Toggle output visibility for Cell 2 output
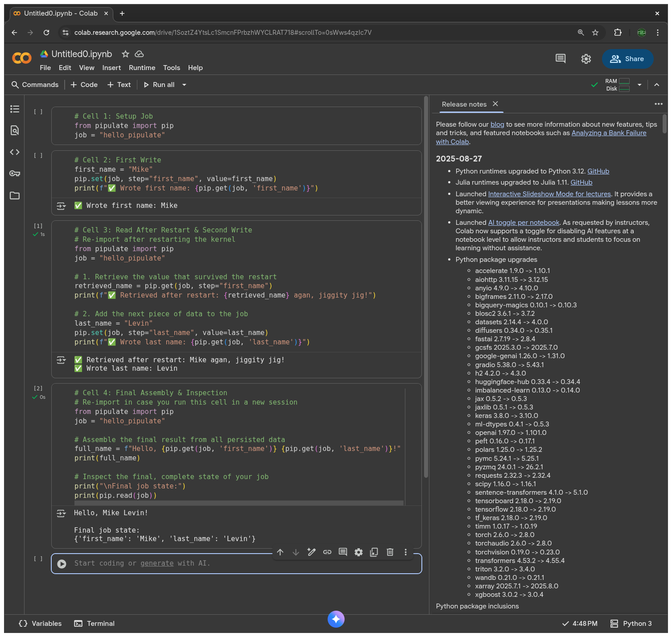 tap(62, 206)
